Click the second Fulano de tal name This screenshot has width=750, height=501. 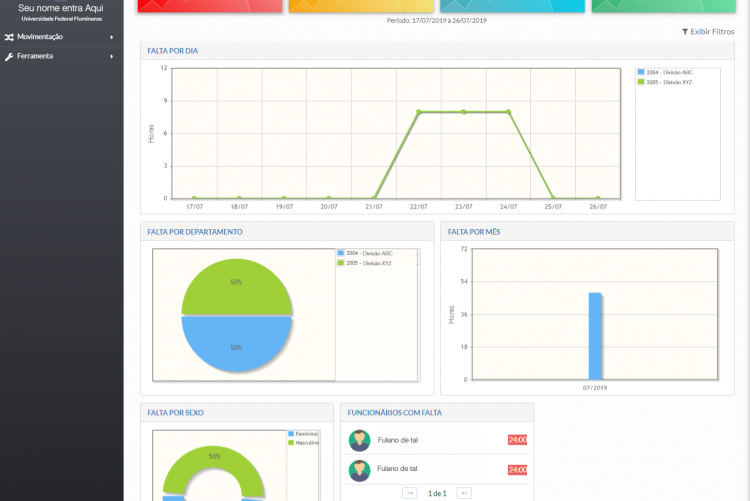397,469
